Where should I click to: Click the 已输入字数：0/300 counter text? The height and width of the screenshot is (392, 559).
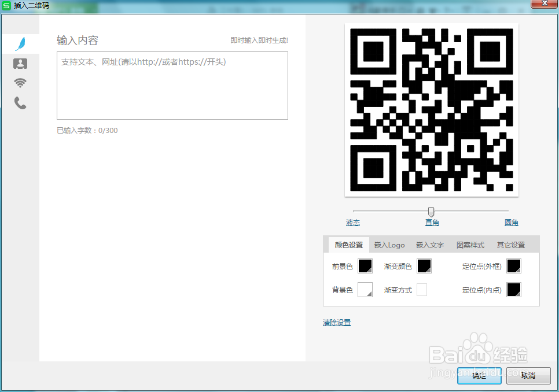tap(87, 131)
